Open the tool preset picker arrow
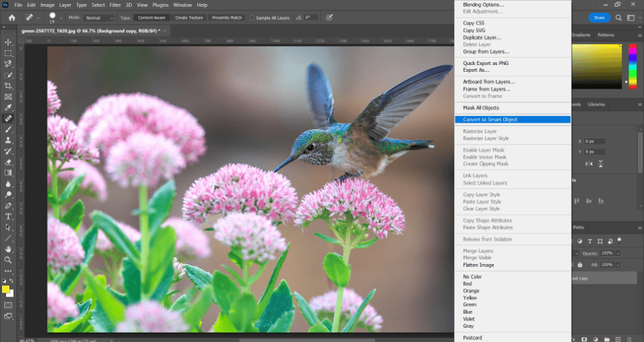The width and height of the screenshot is (644, 342). pos(38,18)
